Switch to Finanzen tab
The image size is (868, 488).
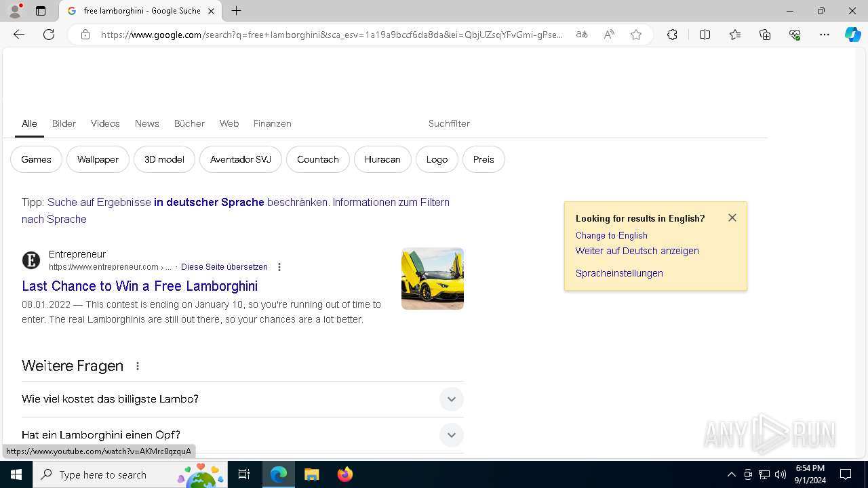[272, 123]
